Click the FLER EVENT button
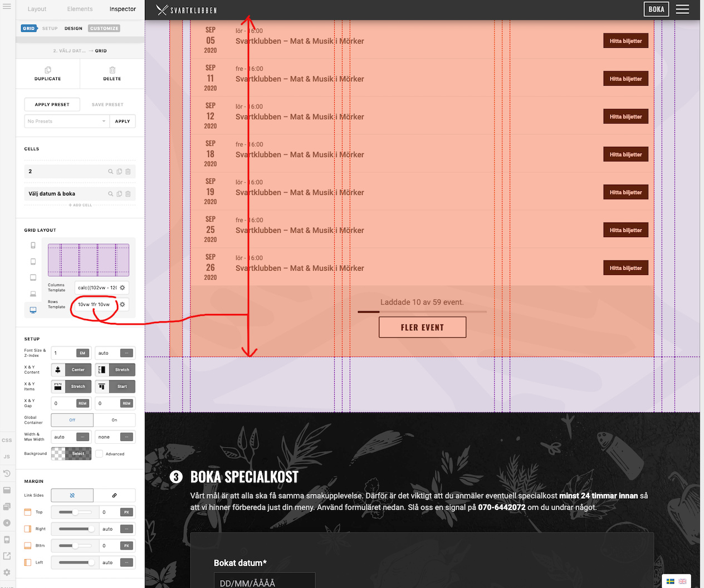704x588 pixels. 422,327
